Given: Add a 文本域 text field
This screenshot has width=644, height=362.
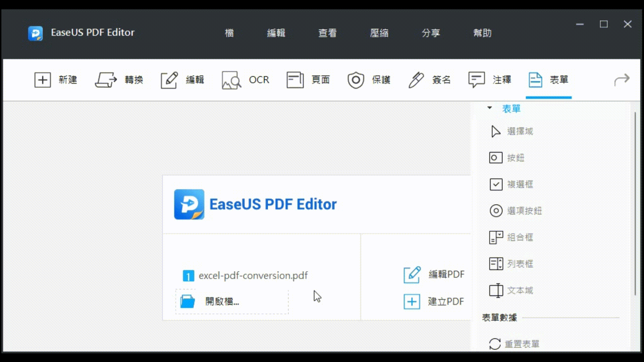Looking at the screenshot, I should coord(496,290).
